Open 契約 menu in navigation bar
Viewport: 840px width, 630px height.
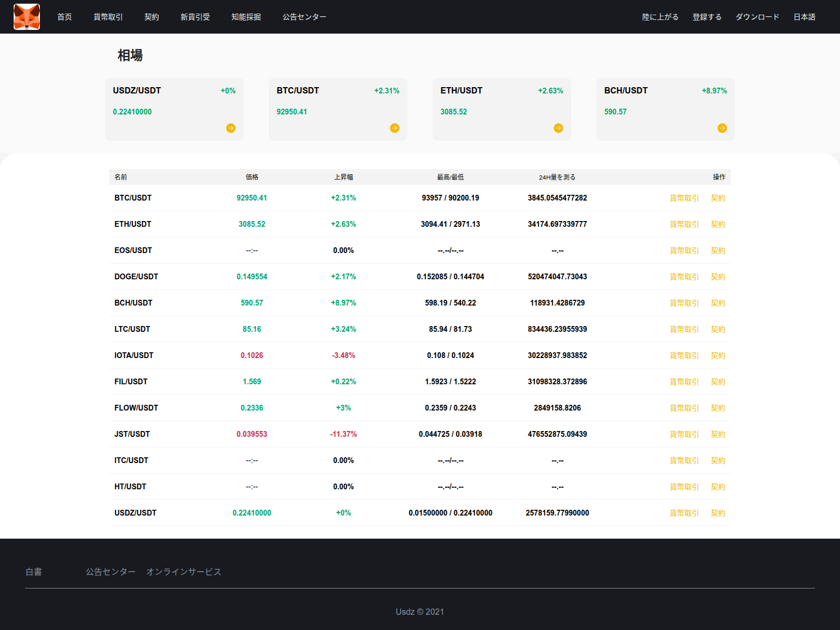152,17
